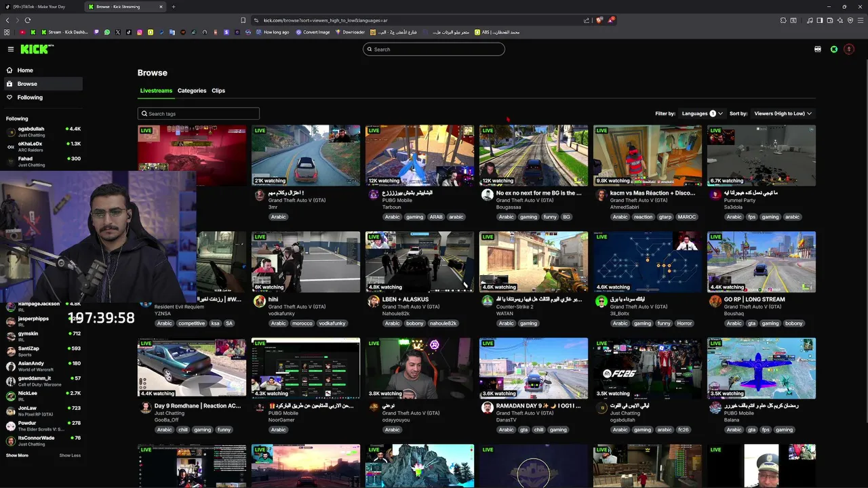This screenshot has width=868, height=488.
Task: Select the MAROC tag under AhmedSabiri
Action: pos(687,217)
